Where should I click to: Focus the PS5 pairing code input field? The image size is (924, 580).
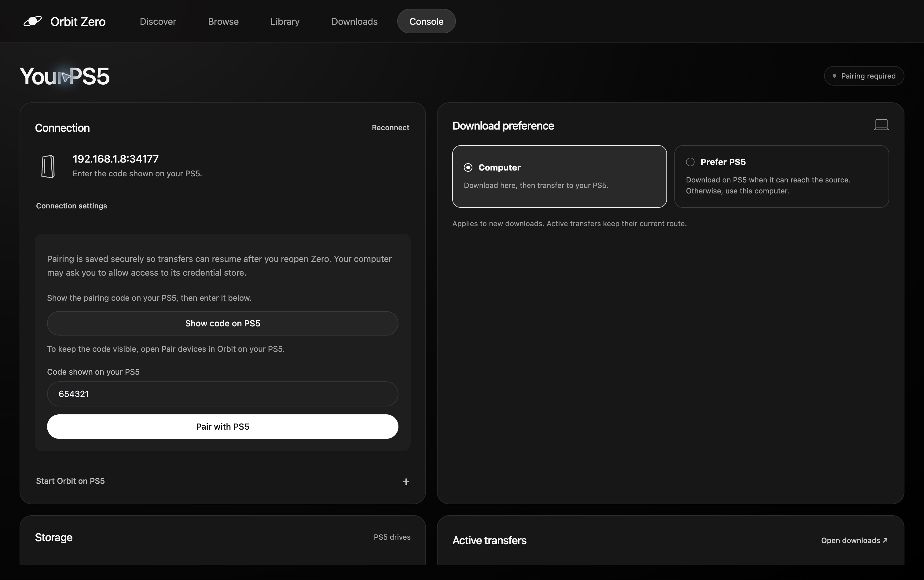(x=222, y=394)
